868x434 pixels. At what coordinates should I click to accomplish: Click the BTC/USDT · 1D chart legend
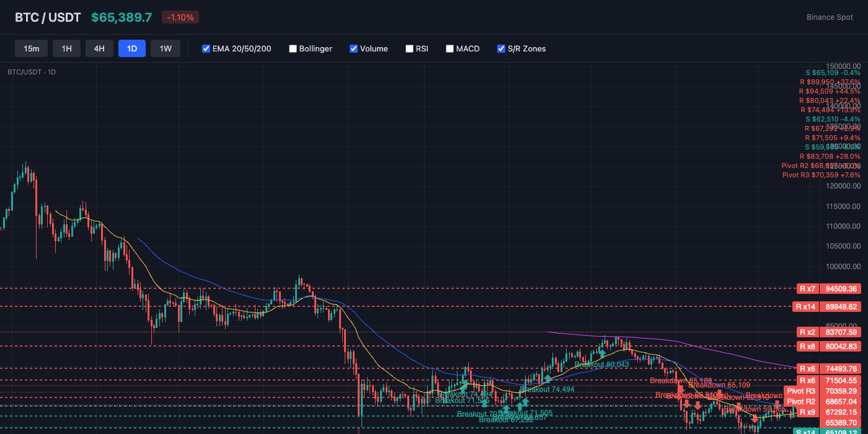tap(32, 72)
